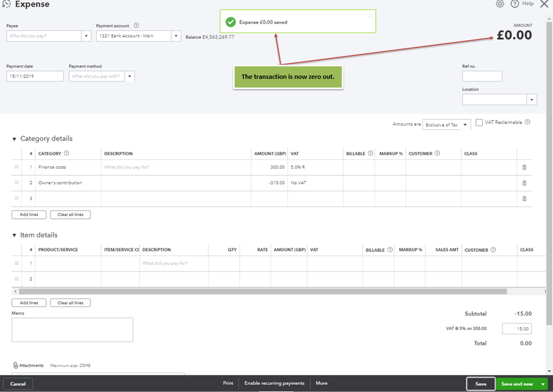553x392 pixels.
Task: Click the Finance costs category cell
Action: click(x=69, y=168)
